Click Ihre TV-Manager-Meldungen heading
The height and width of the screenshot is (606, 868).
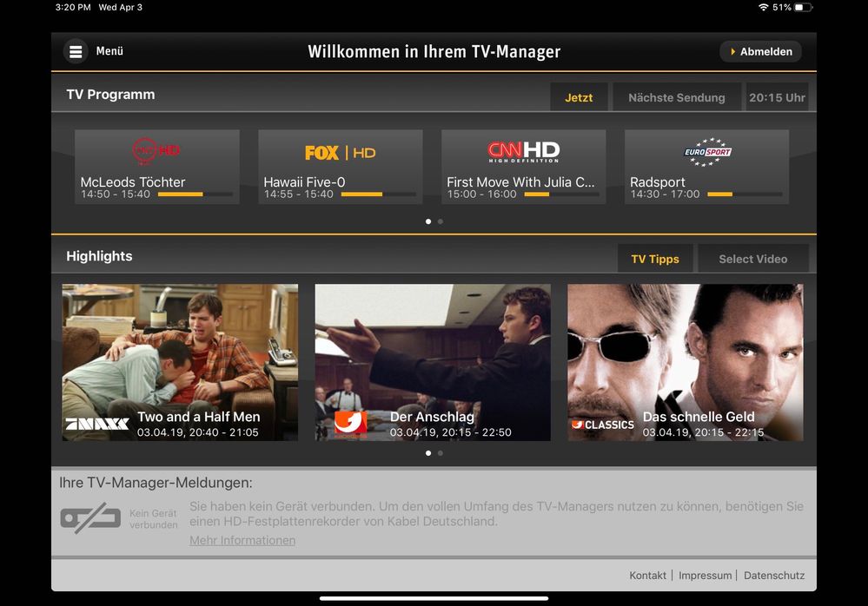156,483
